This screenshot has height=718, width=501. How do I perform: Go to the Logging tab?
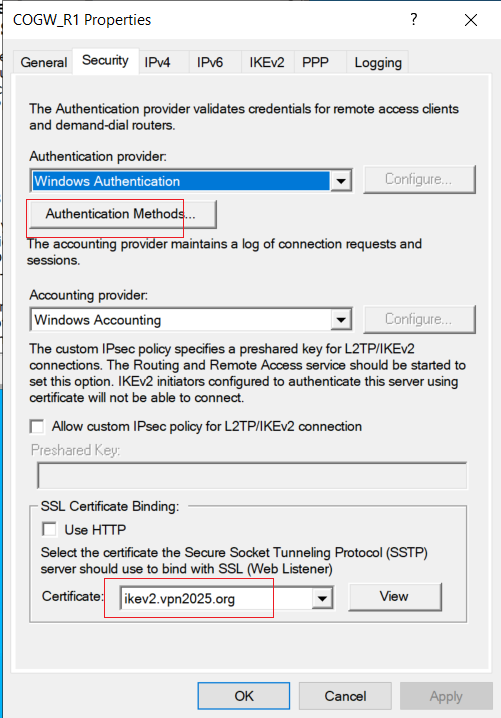click(378, 62)
